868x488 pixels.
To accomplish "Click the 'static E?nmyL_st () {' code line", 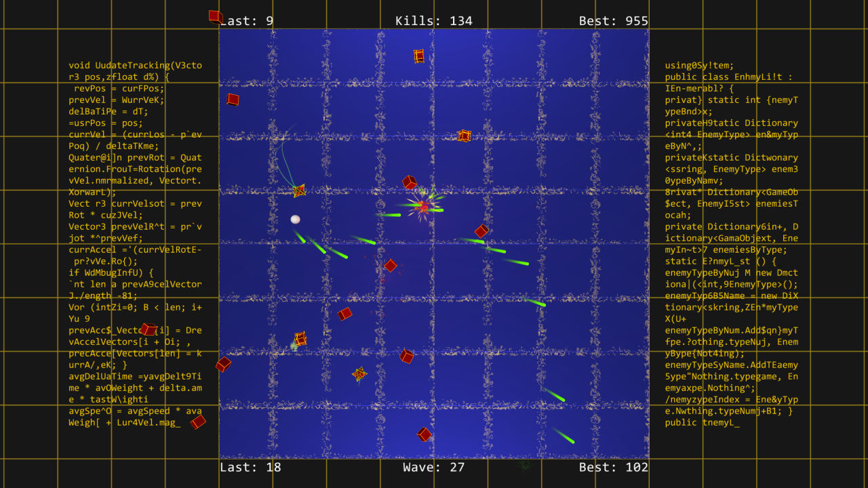I will point(720,262).
